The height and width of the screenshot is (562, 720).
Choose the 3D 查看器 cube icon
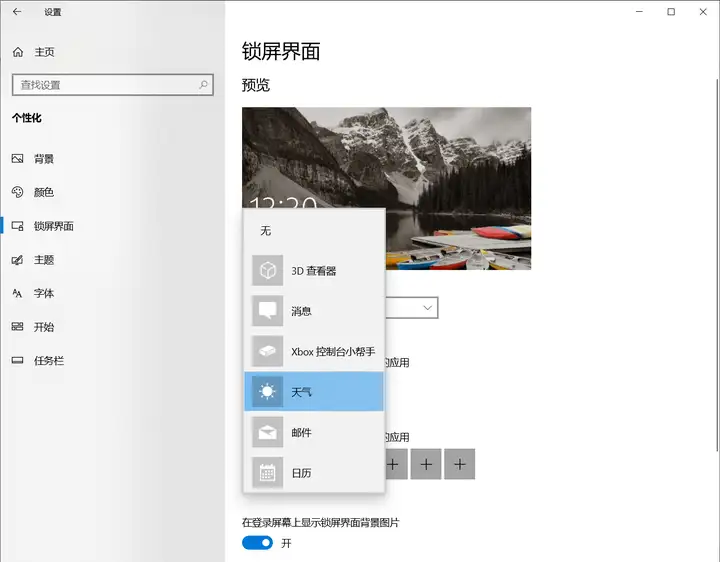tap(267, 270)
